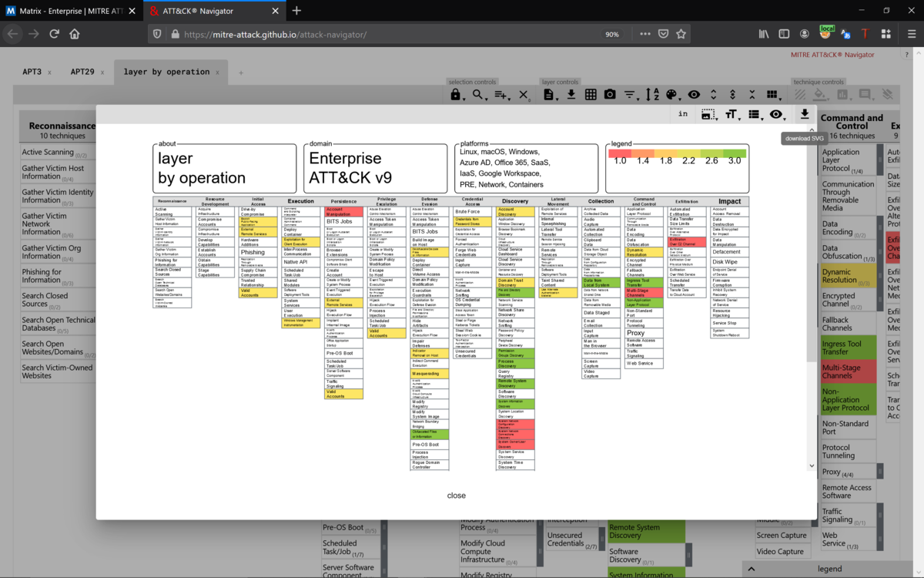Click the close link in the export dialog
The height and width of the screenshot is (578, 924).
(x=457, y=496)
